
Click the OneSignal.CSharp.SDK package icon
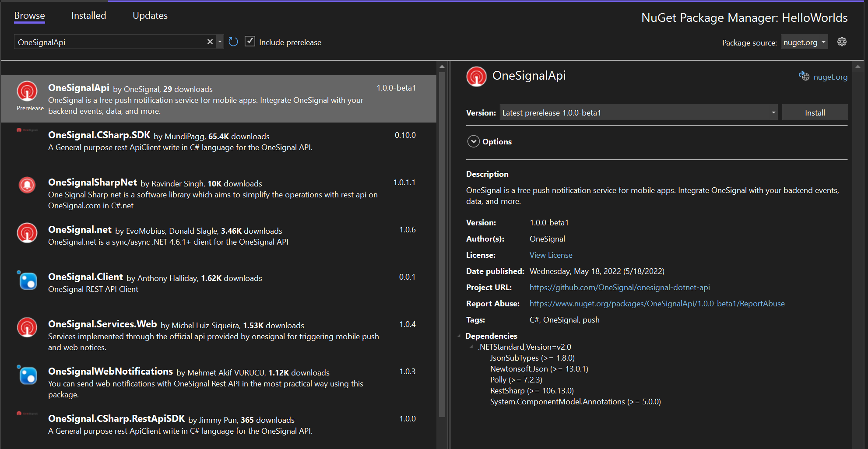[x=27, y=130]
